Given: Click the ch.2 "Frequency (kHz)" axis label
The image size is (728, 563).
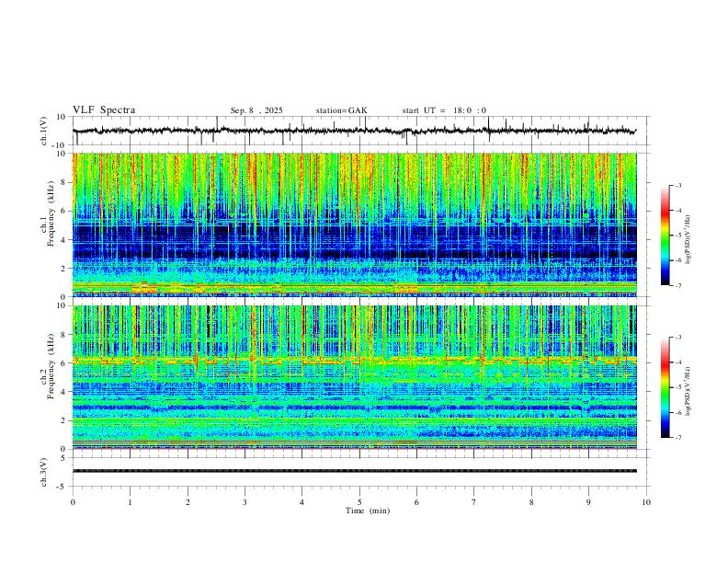Looking at the screenshot, I should [51, 366].
